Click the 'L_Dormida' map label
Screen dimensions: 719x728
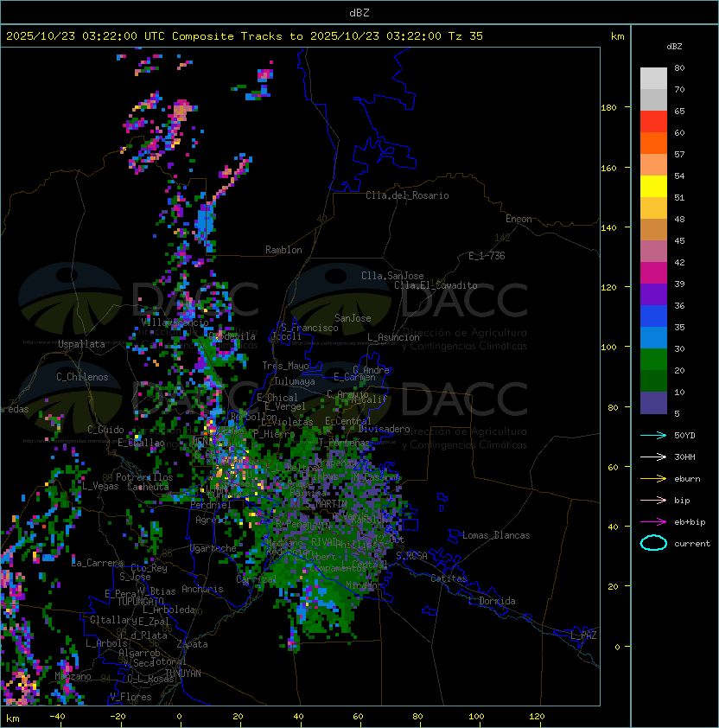[492, 601]
